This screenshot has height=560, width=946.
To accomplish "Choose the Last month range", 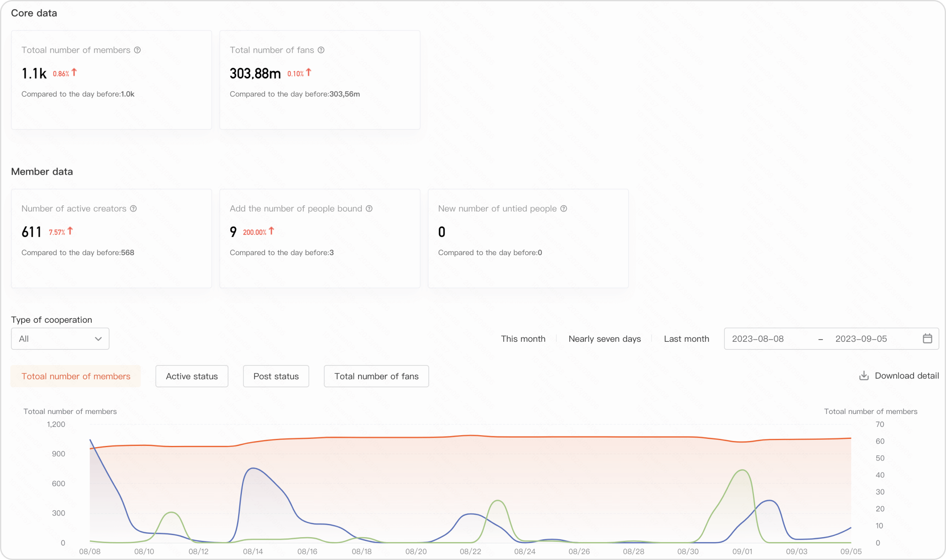I will point(686,339).
